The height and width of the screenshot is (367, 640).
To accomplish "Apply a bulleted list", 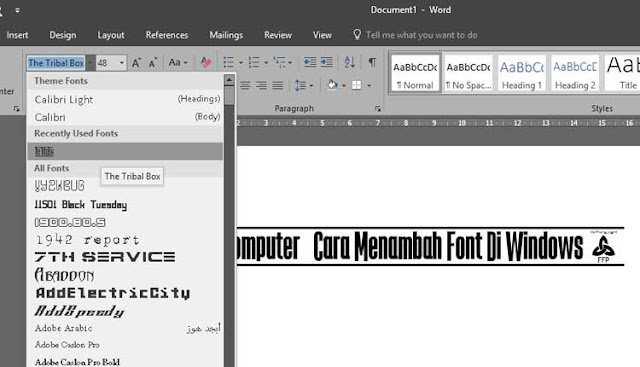I will [229, 62].
